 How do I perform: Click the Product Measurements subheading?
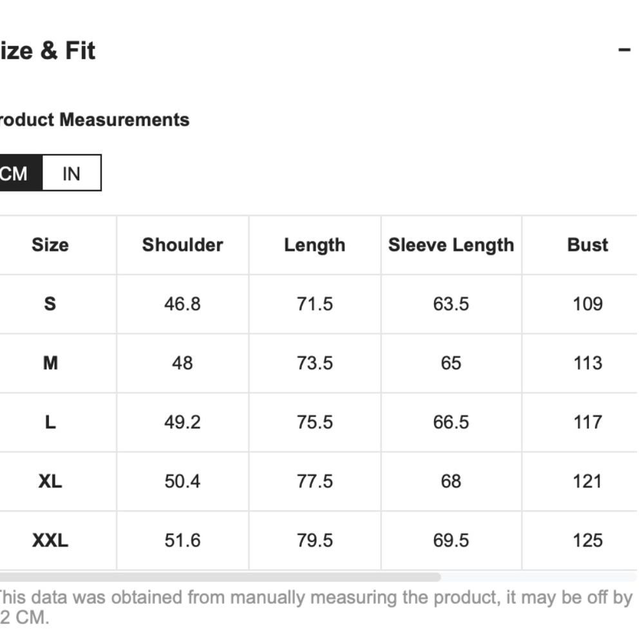pos(93,120)
